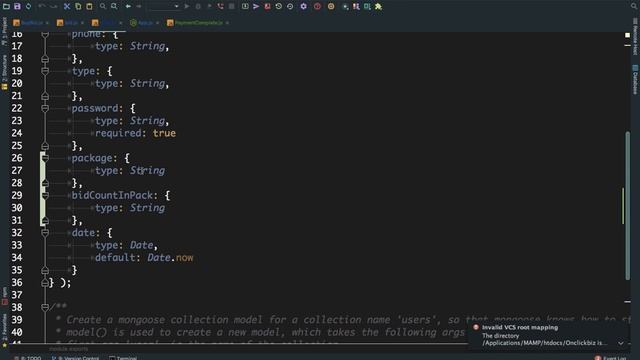The image size is (640, 360).
Task: Collapse the bidCountInPack block fold on line 29
Action: 45,196
